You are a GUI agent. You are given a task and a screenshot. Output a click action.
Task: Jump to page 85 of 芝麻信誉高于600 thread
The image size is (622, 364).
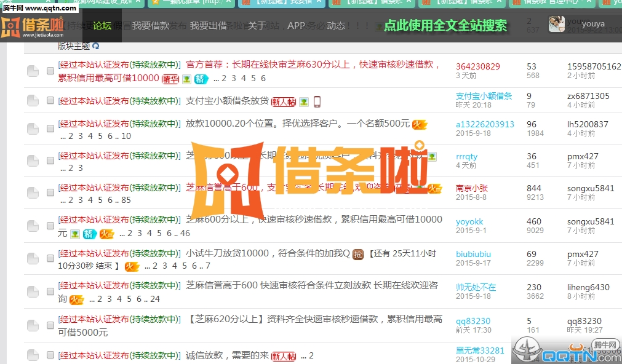(126, 200)
